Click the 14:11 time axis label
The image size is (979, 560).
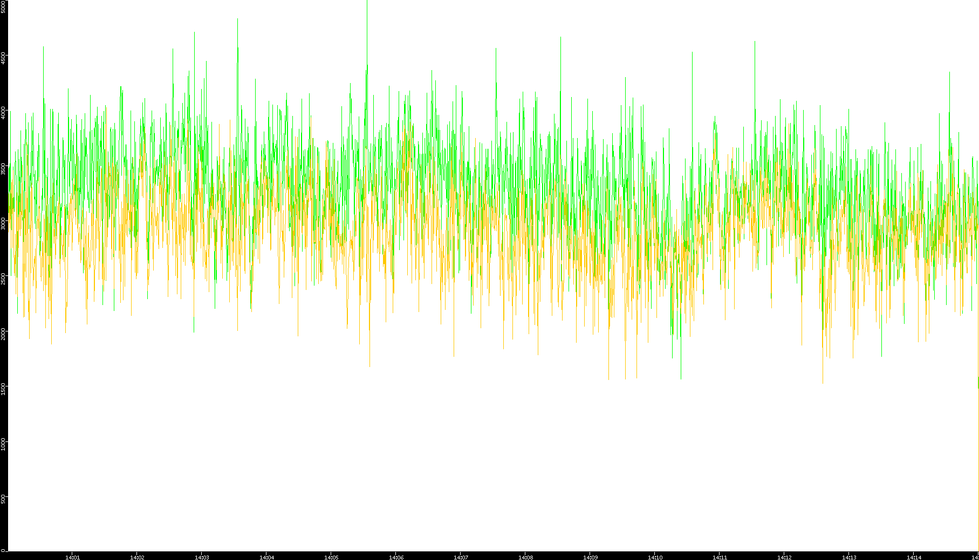tap(720, 557)
